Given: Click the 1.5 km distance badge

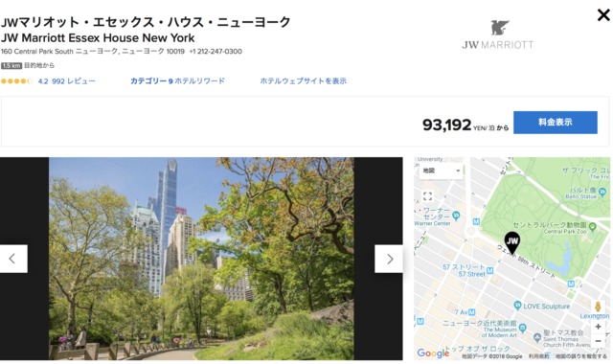Looking at the screenshot, I should click(11, 65).
